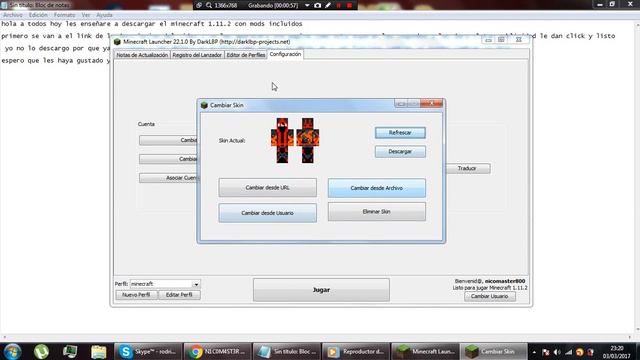Click Eliminar Skin button

(x=376, y=212)
